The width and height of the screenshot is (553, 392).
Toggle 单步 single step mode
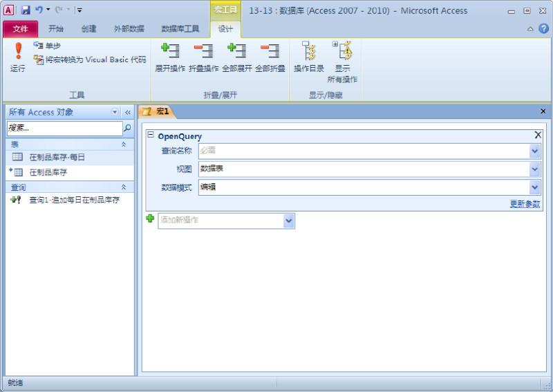tap(47, 46)
